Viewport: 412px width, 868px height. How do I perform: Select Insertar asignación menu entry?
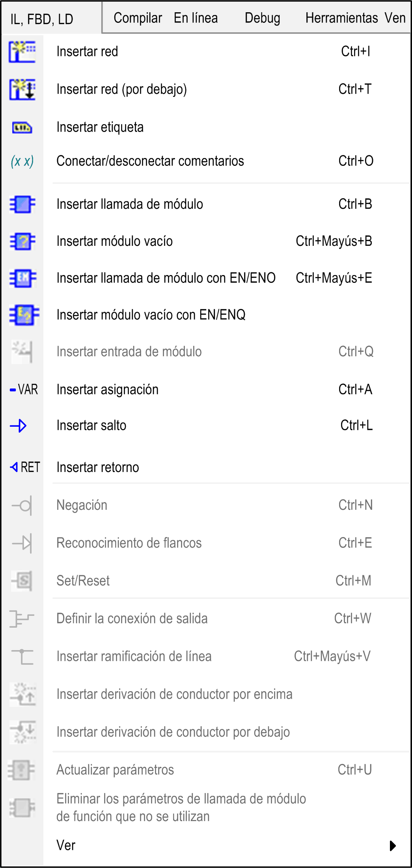pos(108,390)
